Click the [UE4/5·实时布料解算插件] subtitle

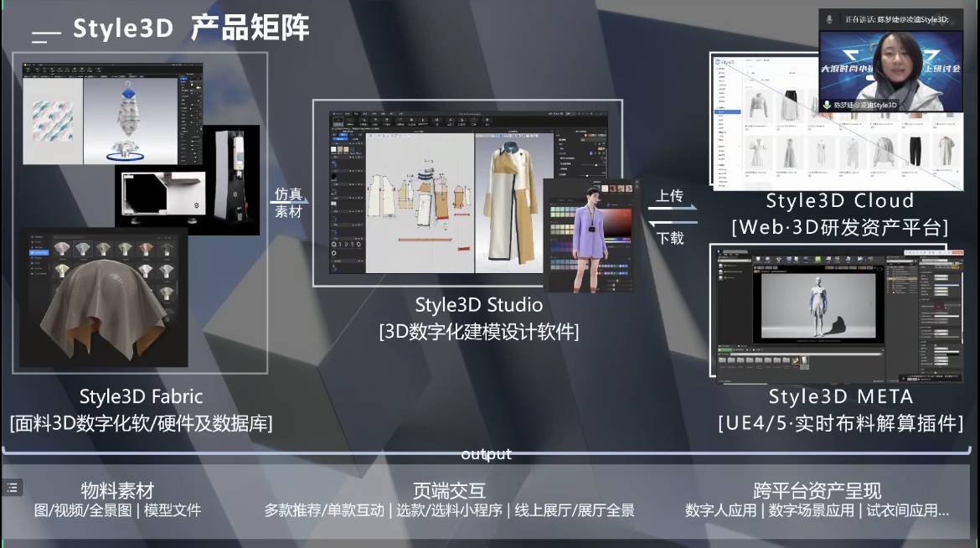click(x=841, y=423)
